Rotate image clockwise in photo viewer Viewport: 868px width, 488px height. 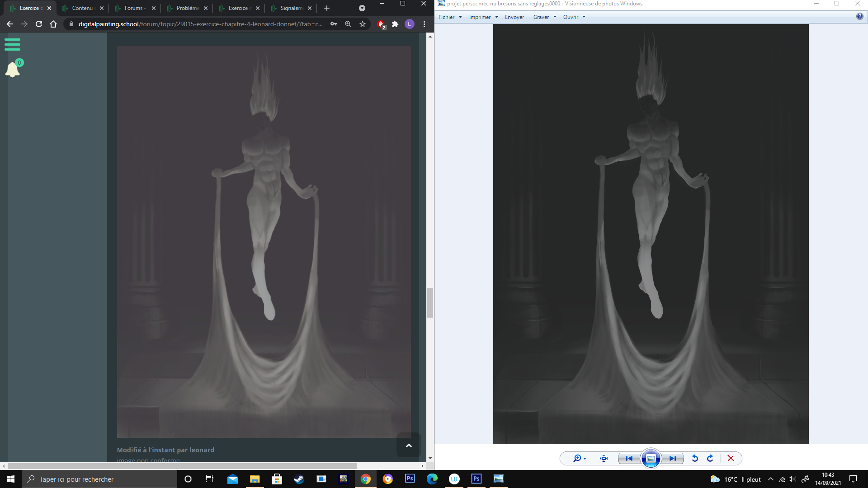pos(710,458)
